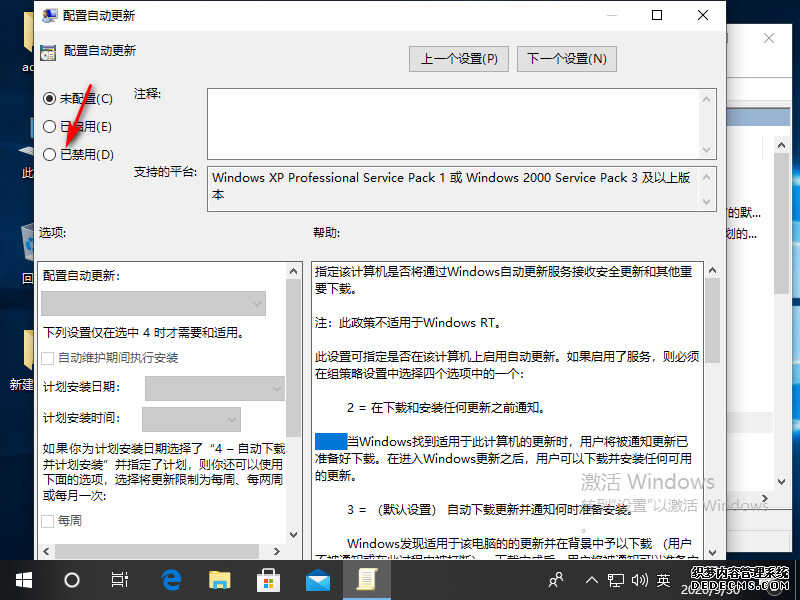800x600 pixels.
Task: Click the active policy editor taskbar icon
Action: [x=367, y=580]
